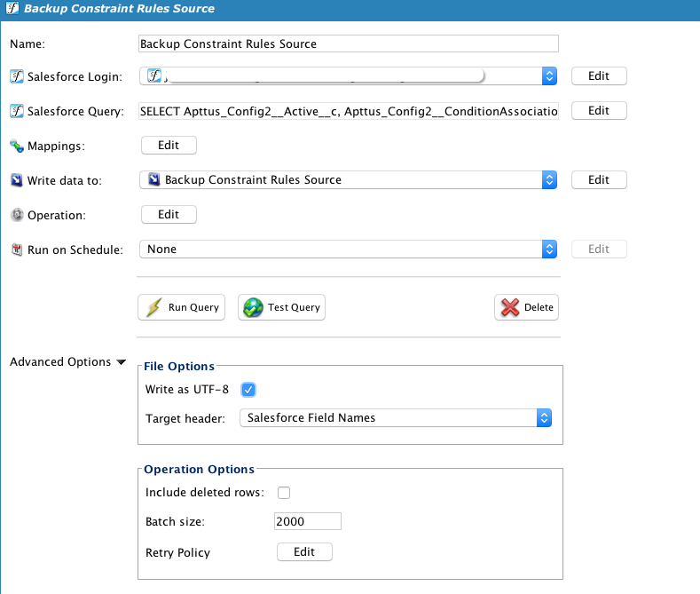Edit the Mappings configuration

pyautogui.click(x=169, y=146)
